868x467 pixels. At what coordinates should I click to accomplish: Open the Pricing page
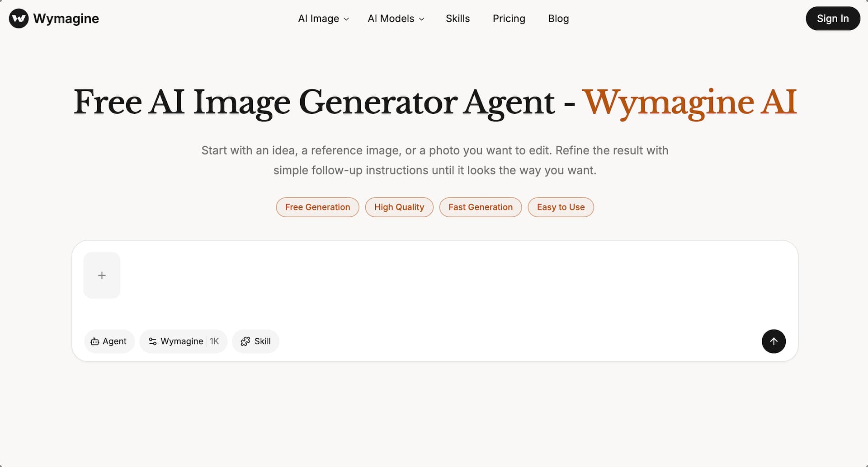pyautogui.click(x=509, y=19)
